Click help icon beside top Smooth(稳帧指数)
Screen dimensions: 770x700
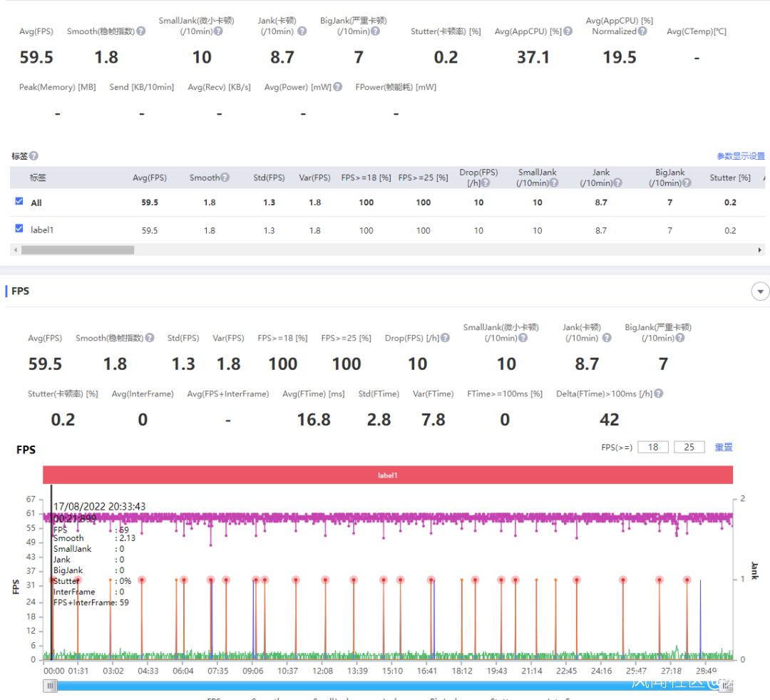pyautogui.click(x=141, y=31)
